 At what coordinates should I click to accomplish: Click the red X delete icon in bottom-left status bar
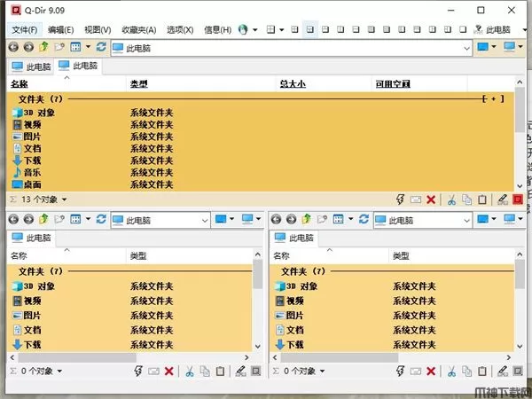[169, 372]
